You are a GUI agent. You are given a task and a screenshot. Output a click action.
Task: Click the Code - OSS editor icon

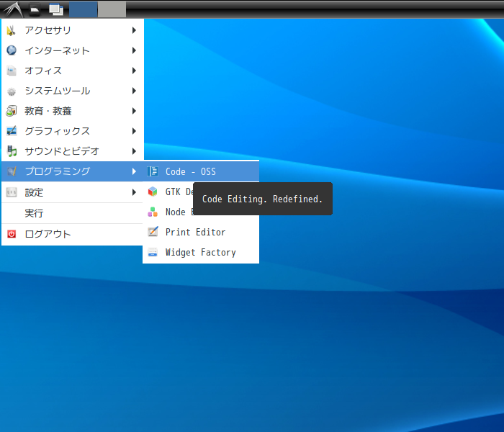click(153, 171)
